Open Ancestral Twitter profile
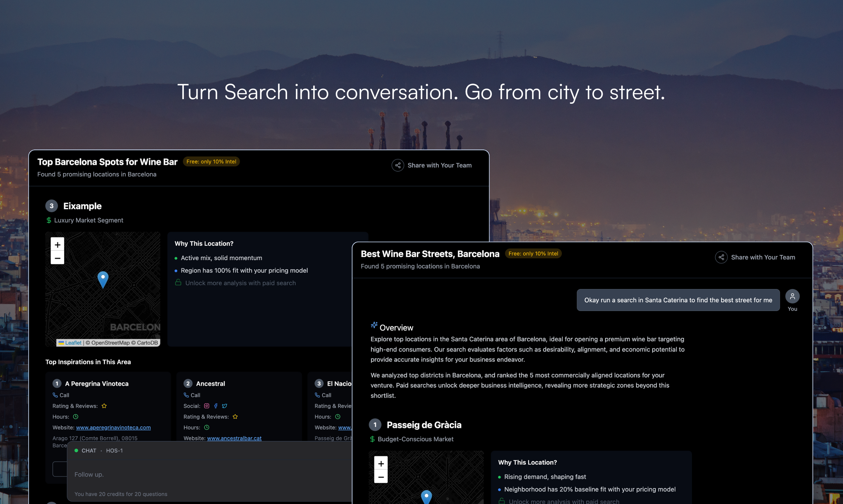The height and width of the screenshot is (504, 843). point(224,406)
